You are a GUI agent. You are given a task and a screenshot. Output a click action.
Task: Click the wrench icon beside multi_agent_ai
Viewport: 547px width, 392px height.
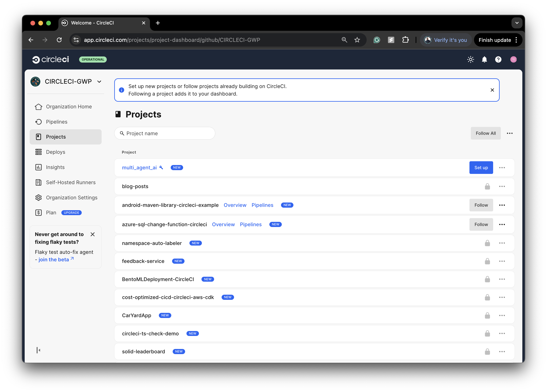(x=161, y=167)
